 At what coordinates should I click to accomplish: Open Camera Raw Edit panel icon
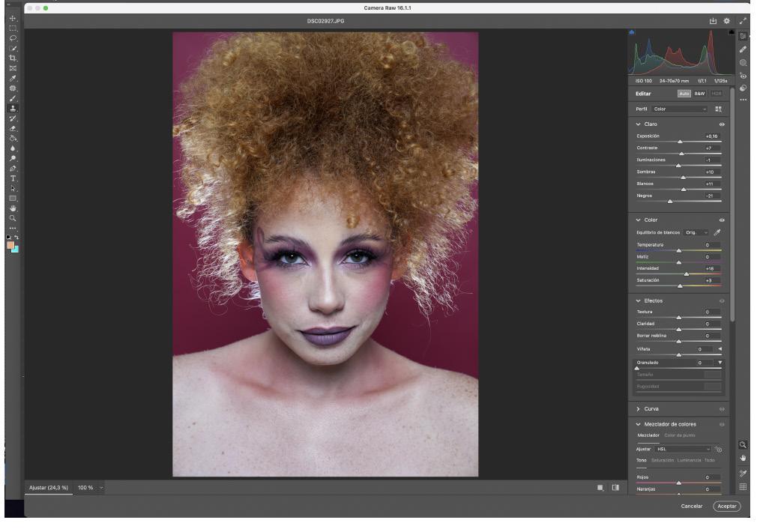pos(743,36)
